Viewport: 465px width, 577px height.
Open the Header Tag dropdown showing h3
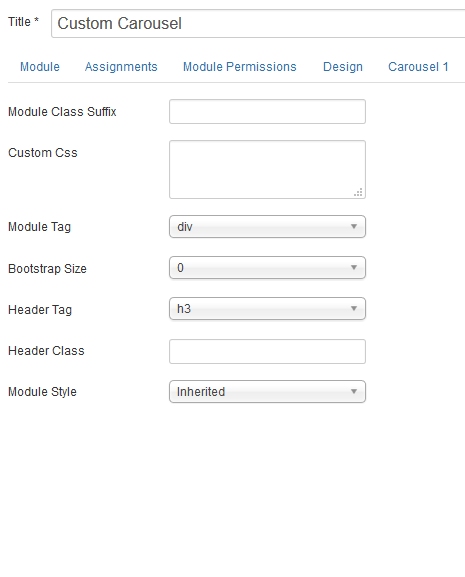pos(267,309)
